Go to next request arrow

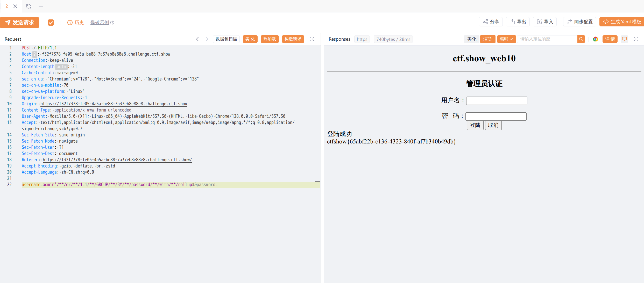point(207,39)
